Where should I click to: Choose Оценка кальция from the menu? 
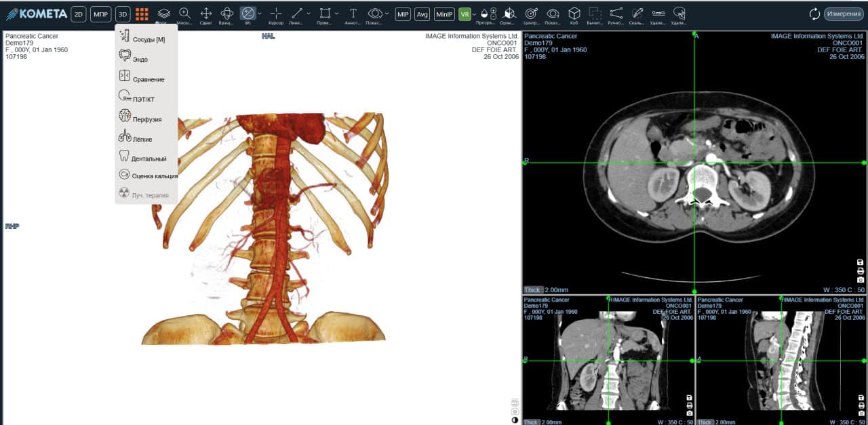click(x=146, y=175)
